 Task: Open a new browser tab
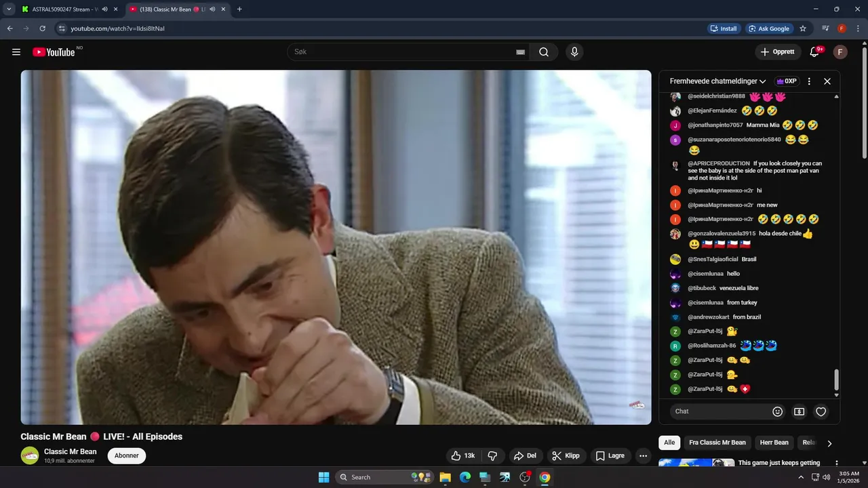[239, 9]
